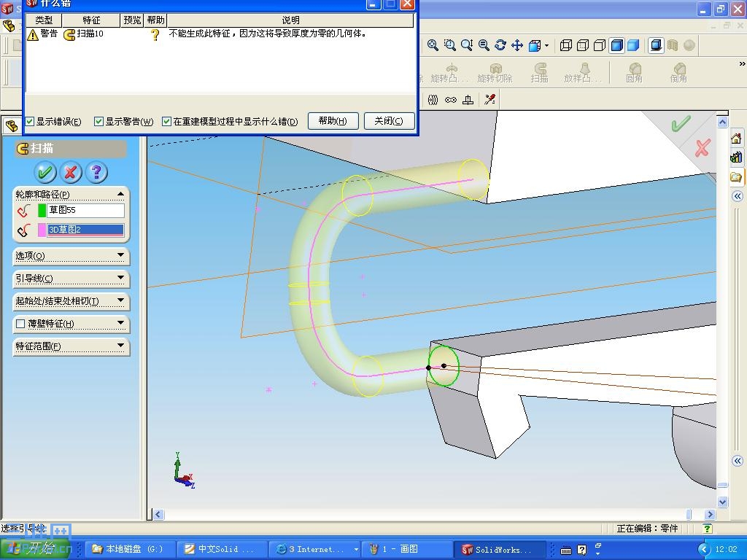Select the Zoom In/Out tool
This screenshot has width=747, height=560.
[467, 45]
